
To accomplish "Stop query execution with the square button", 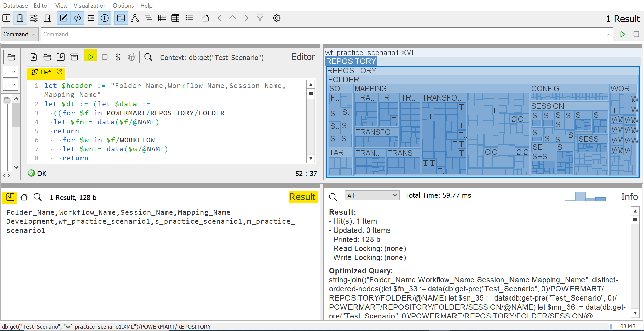I will pos(104,57).
